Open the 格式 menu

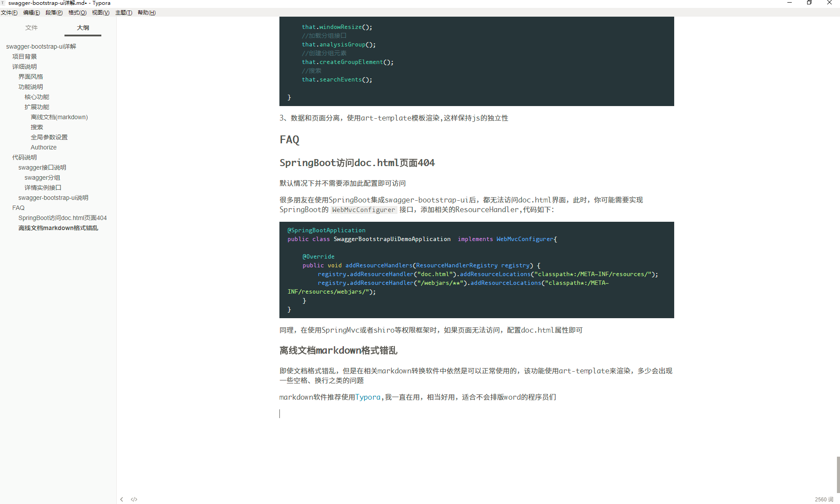[77, 13]
